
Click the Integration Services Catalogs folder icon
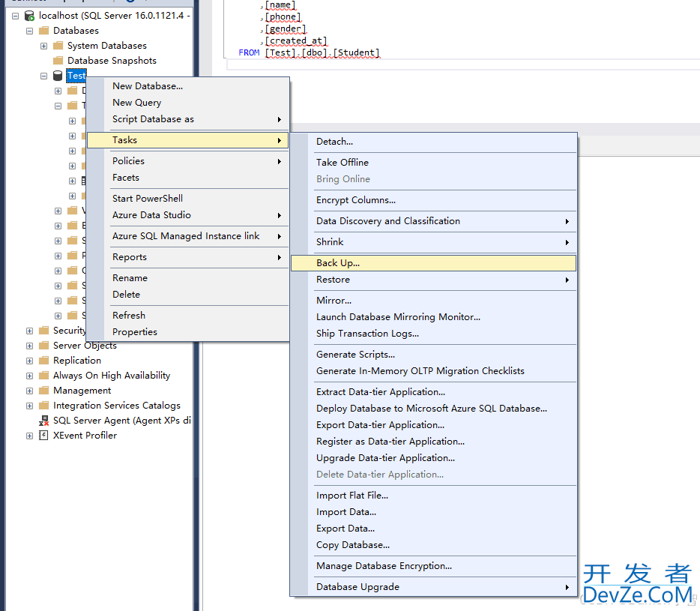pos(43,405)
